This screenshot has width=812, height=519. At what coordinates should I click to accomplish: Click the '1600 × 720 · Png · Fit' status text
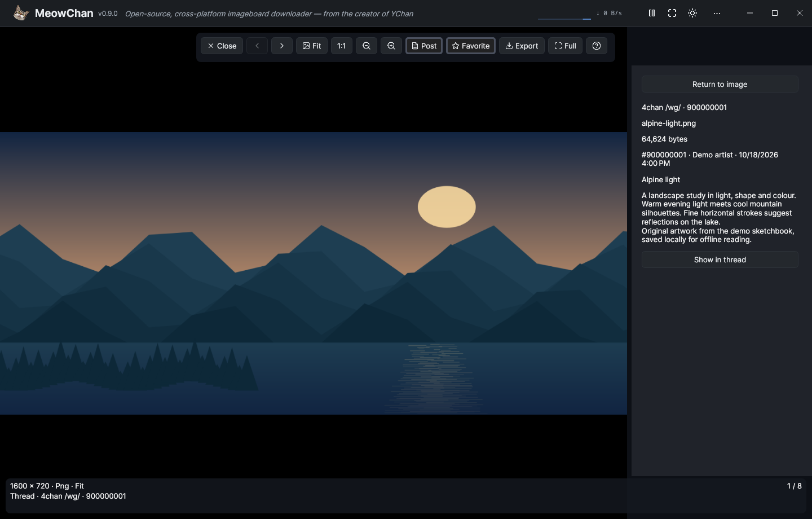coord(47,486)
